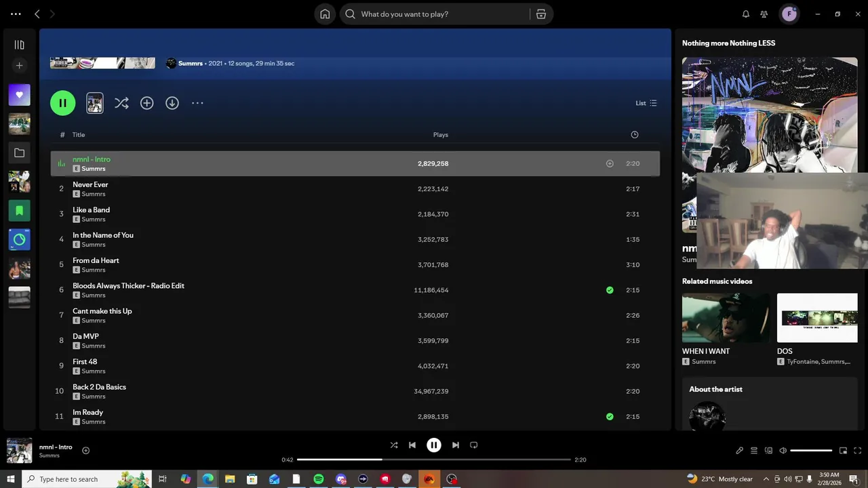Click the search box What do you want to play
The height and width of the screenshot is (488, 868).
pos(434,14)
